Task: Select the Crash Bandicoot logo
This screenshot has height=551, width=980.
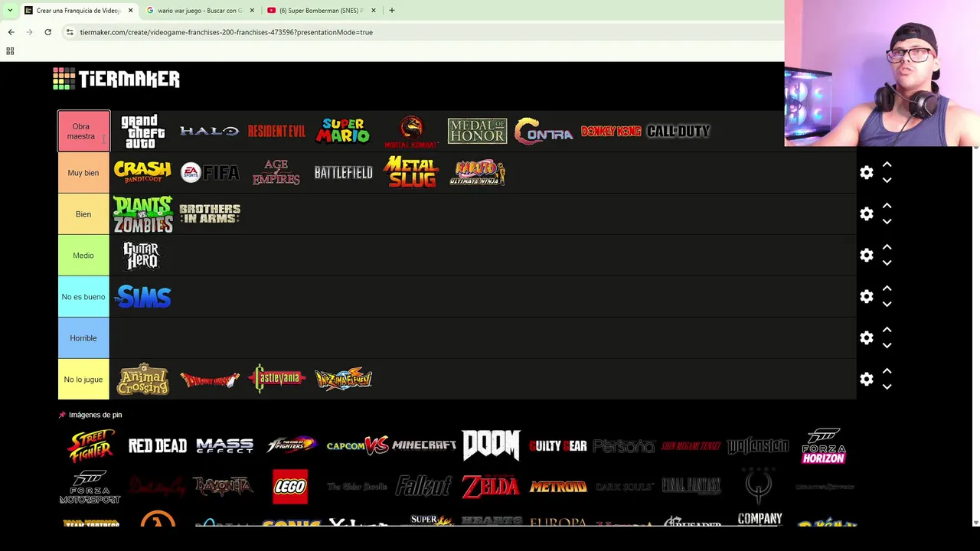Action: click(x=142, y=172)
